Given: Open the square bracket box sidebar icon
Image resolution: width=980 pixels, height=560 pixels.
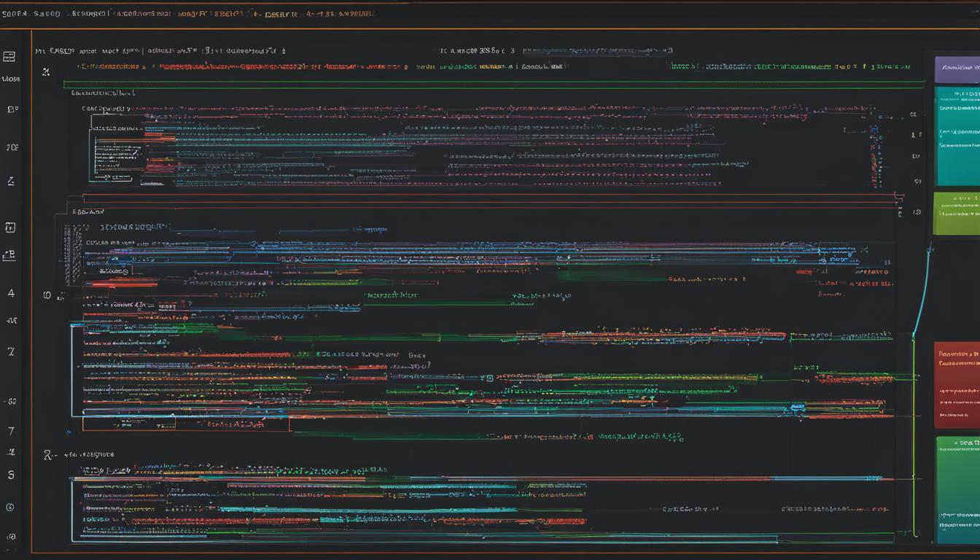Looking at the screenshot, I should click(10, 227).
